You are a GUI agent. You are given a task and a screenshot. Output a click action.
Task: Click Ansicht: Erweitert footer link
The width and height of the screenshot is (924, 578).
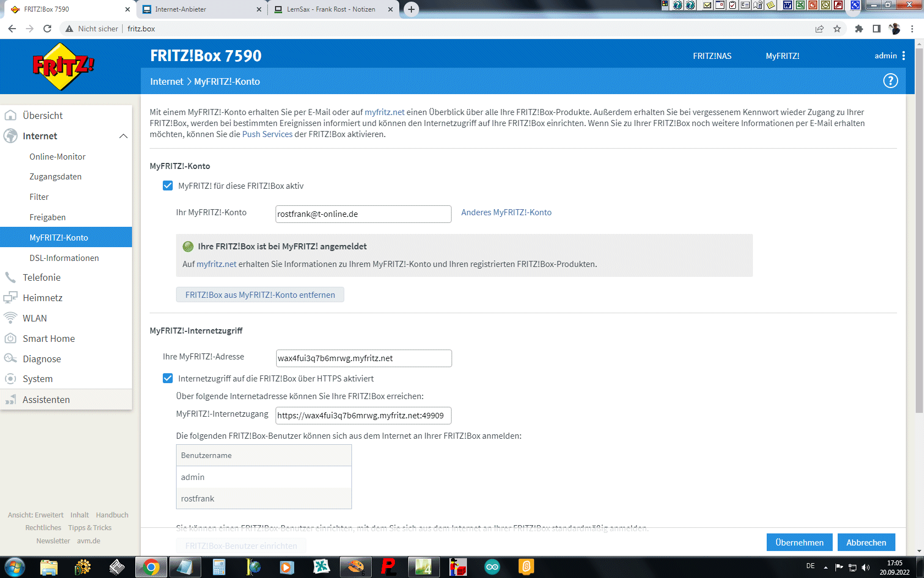(x=36, y=515)
